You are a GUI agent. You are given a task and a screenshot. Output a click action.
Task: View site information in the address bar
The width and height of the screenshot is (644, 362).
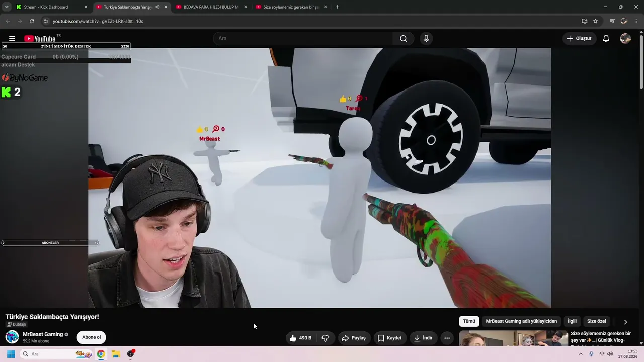tap(46, 21)
